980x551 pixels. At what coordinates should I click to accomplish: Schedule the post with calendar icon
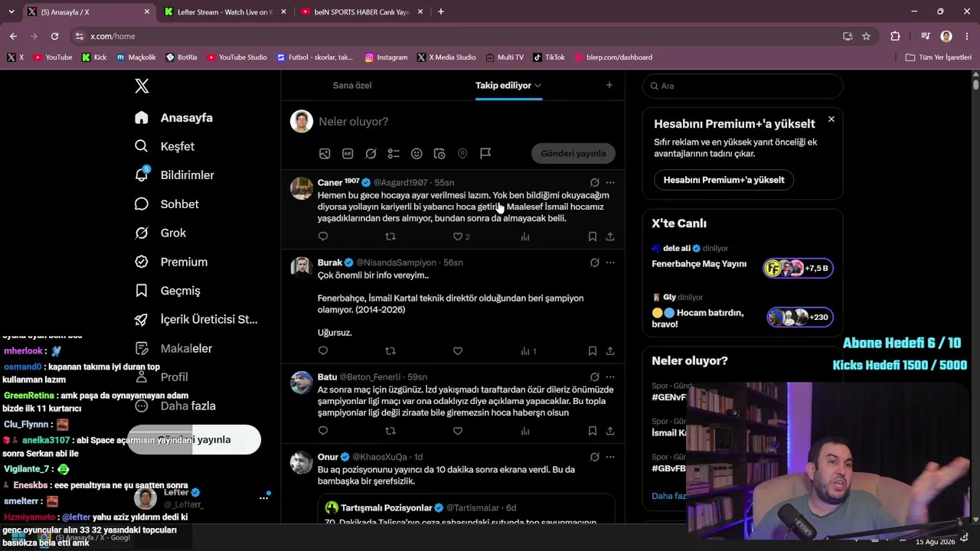[x=439, y=154]
